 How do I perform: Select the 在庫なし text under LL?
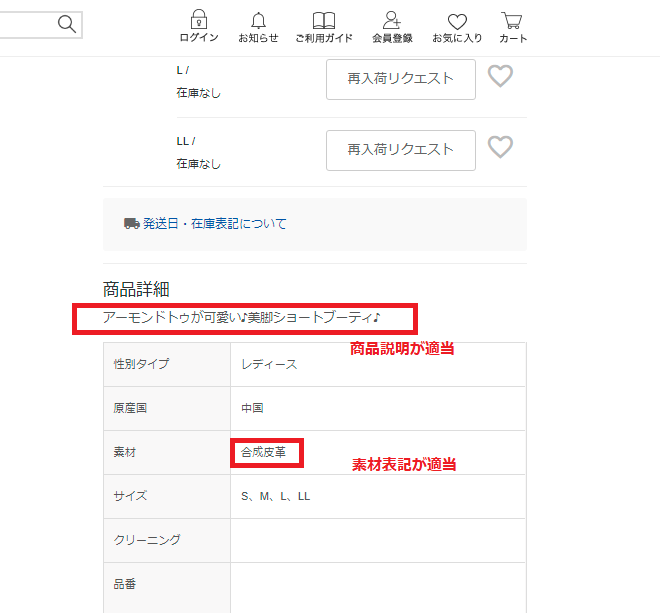pos(198,164)
